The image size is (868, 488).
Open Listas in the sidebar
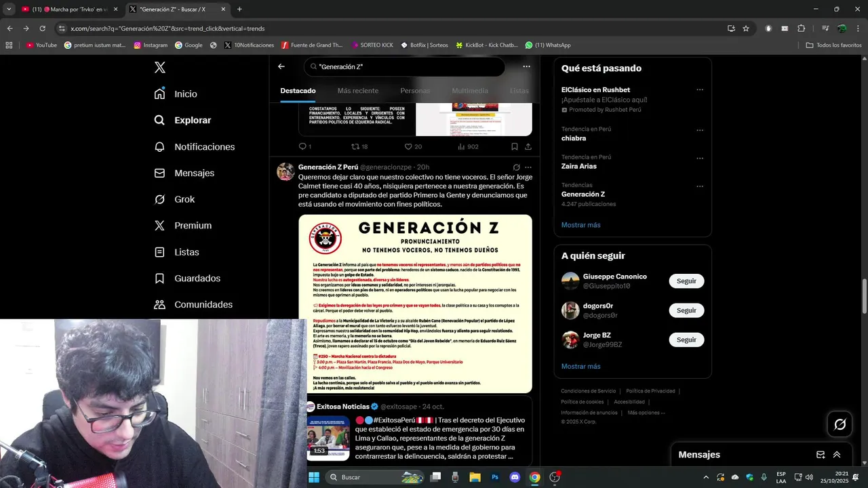tap(176, 252)
